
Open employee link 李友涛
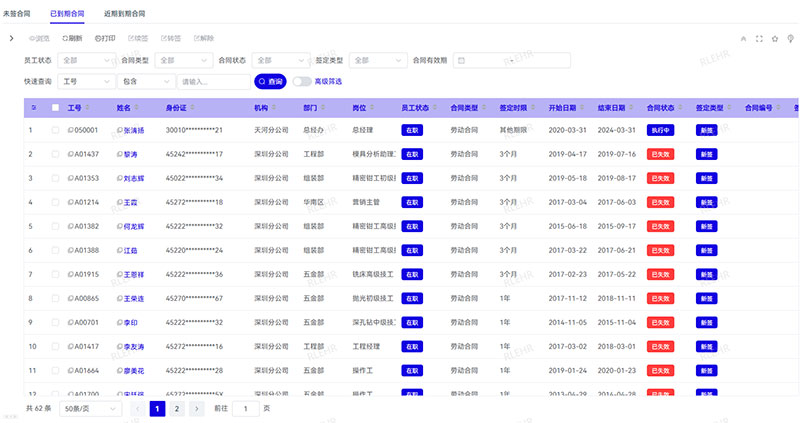click(134, 346)
